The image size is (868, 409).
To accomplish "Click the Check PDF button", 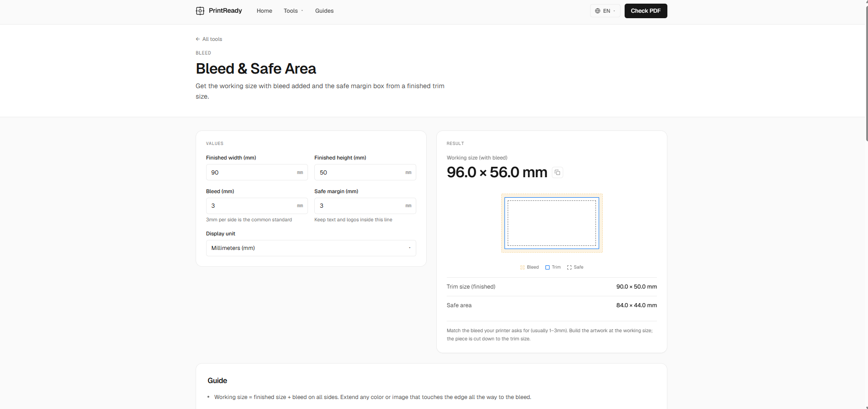I will [646, 11].
